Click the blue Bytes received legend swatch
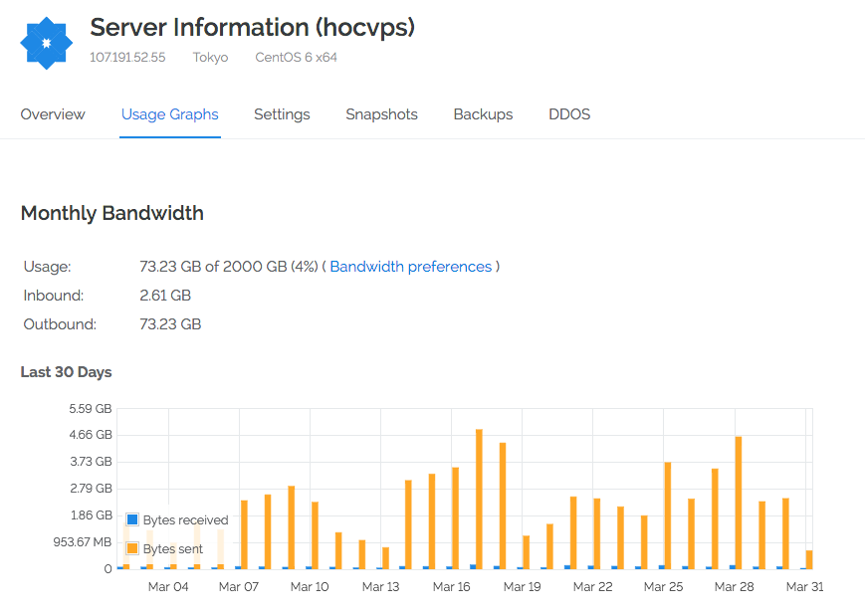The height and width of the screenshot is (616, 865). point(132,519)
